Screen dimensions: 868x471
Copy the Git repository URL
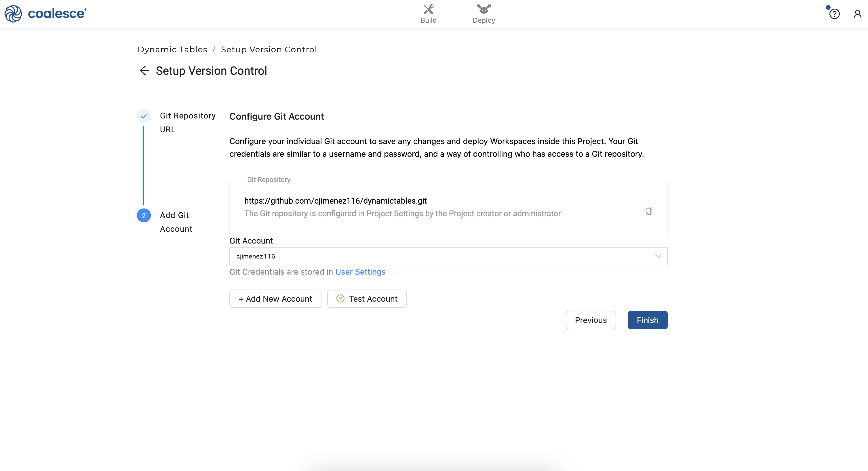point(649,211)
